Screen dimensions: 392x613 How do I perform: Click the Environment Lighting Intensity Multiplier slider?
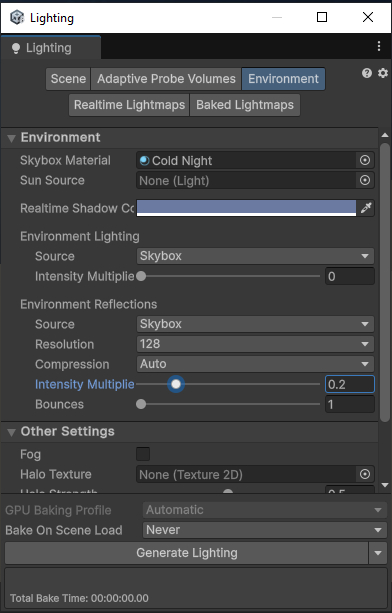pos(228,276)
